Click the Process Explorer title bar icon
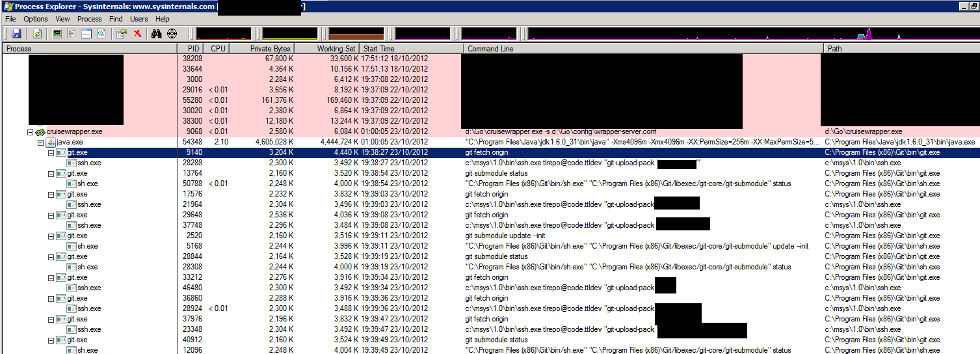 click(x=8, y=7)
